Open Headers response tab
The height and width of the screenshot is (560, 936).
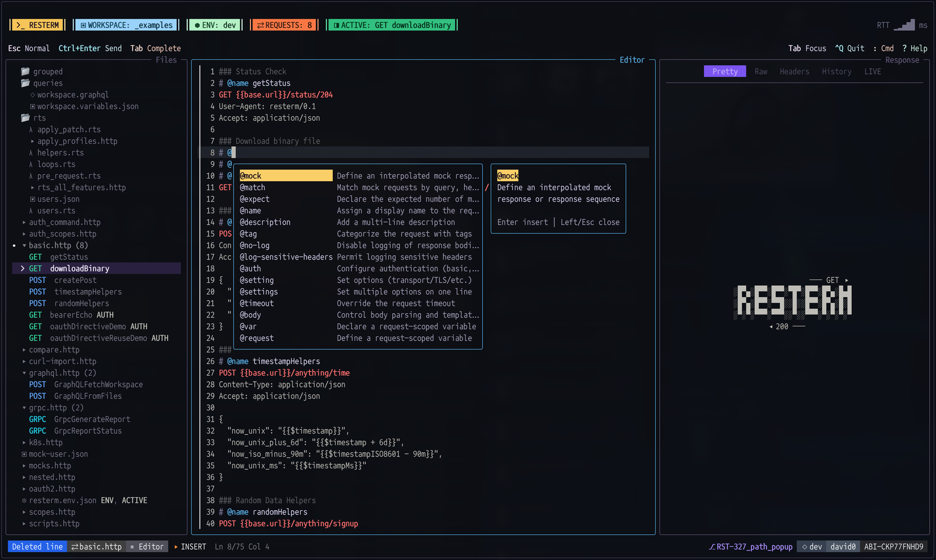tap(794, 71)
